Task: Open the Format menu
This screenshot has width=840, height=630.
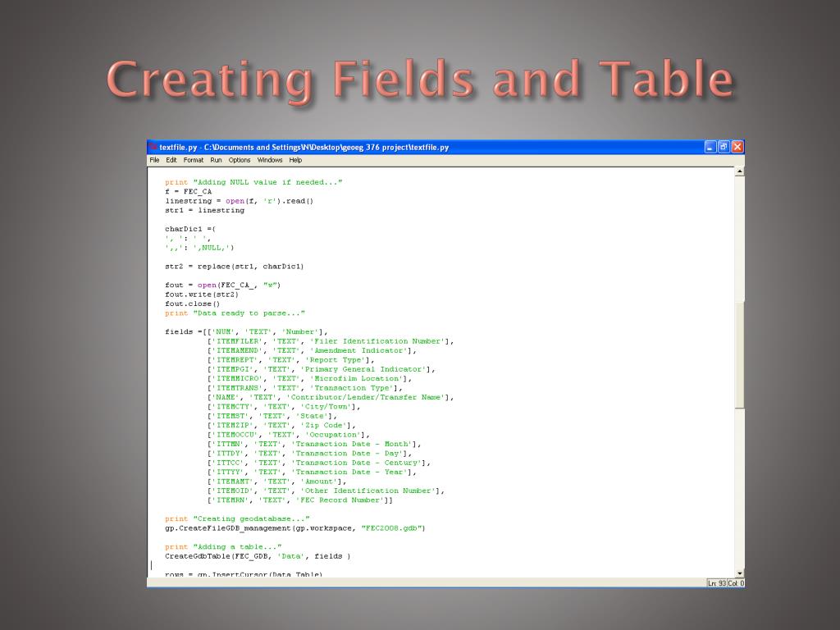Action: [194, 160]
